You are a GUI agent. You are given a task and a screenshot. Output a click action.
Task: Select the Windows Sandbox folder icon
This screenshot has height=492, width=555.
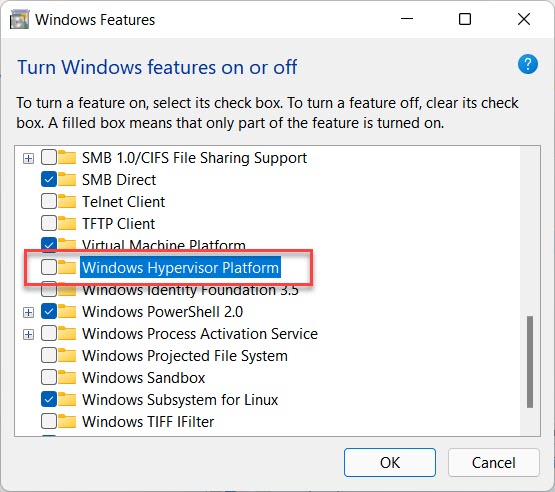point(67,377)
